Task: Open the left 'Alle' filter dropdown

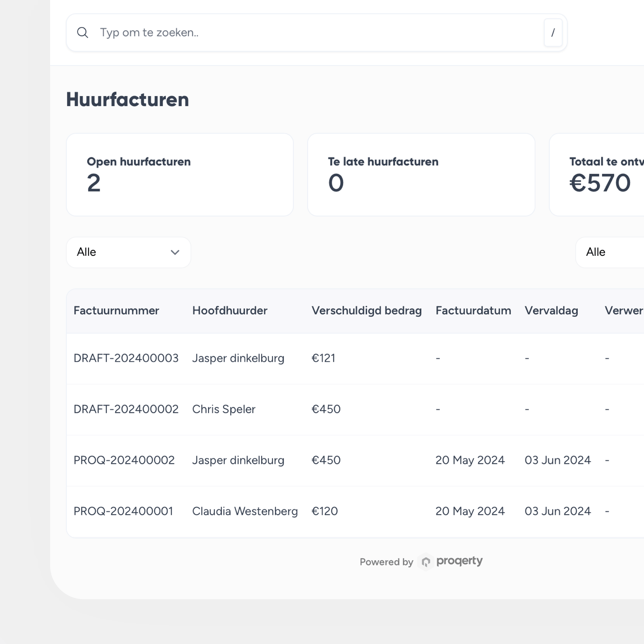Action: pyautogui.click(x=128, y=252)
